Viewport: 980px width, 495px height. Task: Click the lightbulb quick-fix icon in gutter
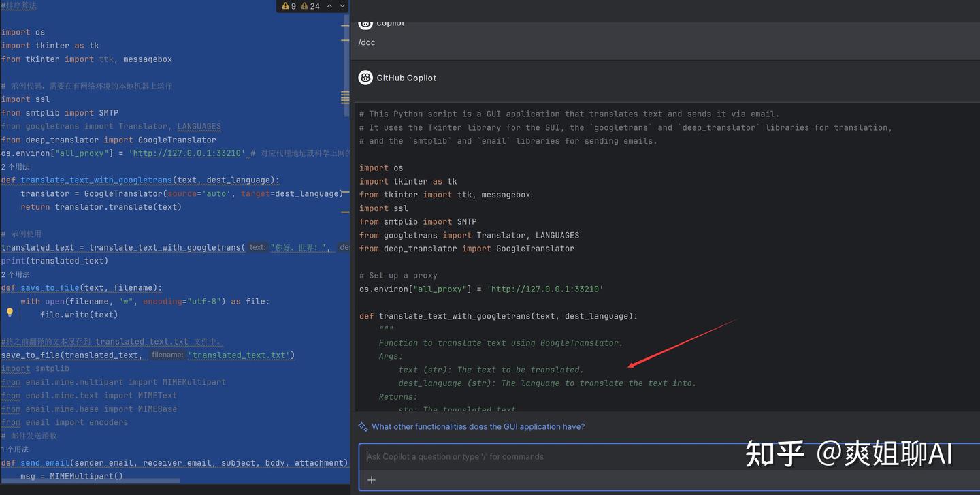pyautogui.click(x=10, y=313)
